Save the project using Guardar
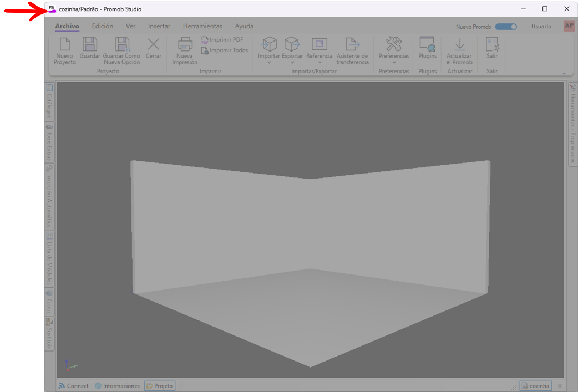This screenshot has height=392, width=578. [x=90, y=48]
